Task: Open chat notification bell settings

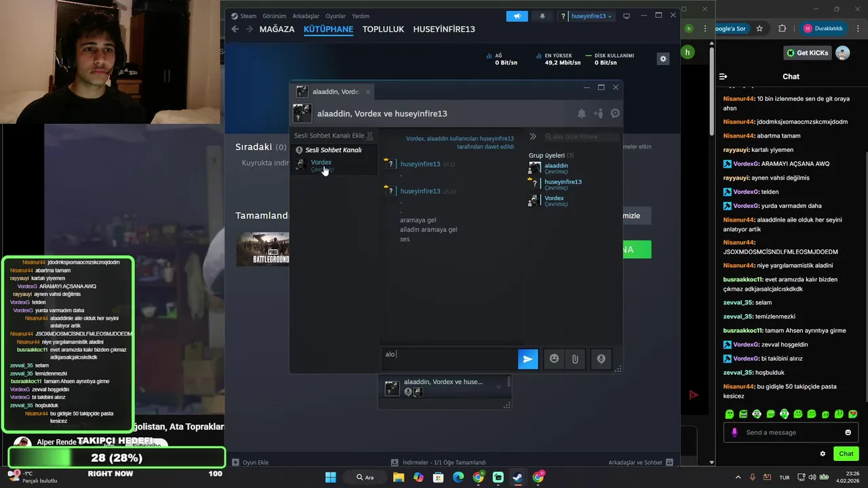Action: click(581, 114)
